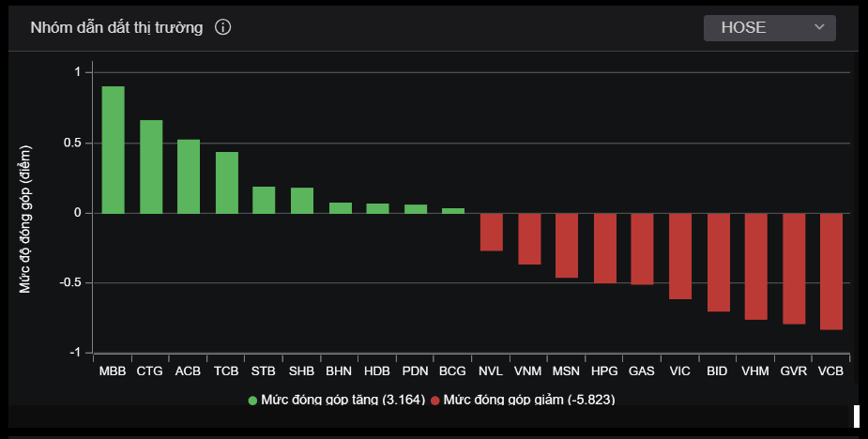Select the ACB bar in chart

pos(189,176)
